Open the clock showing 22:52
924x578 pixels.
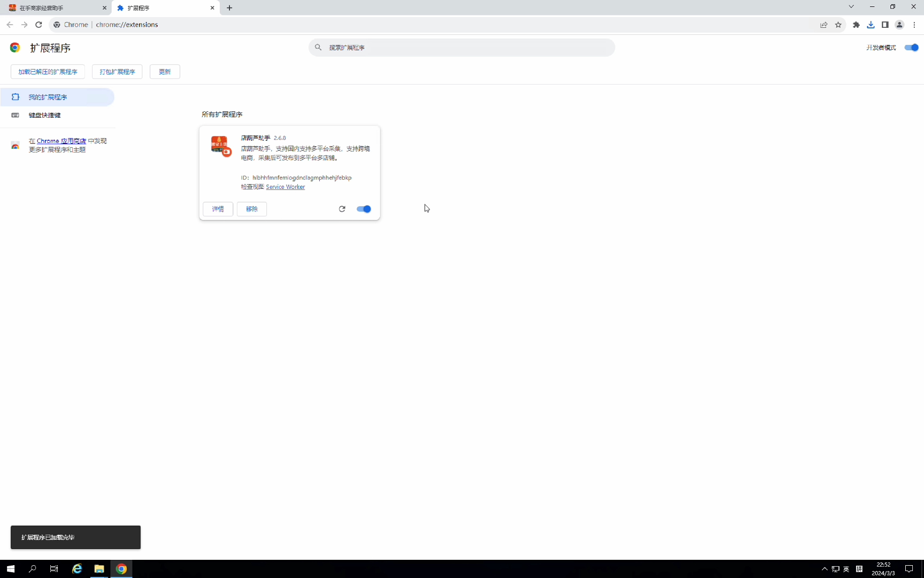point(883,569)
